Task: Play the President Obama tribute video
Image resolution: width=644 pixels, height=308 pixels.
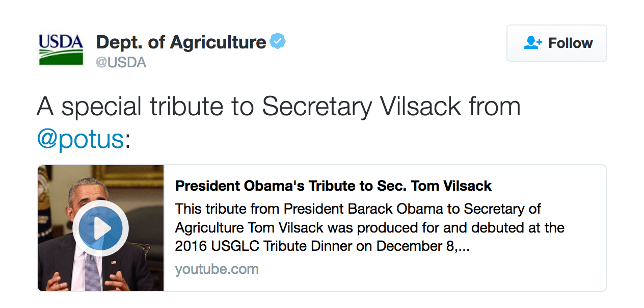Action: 100,228
